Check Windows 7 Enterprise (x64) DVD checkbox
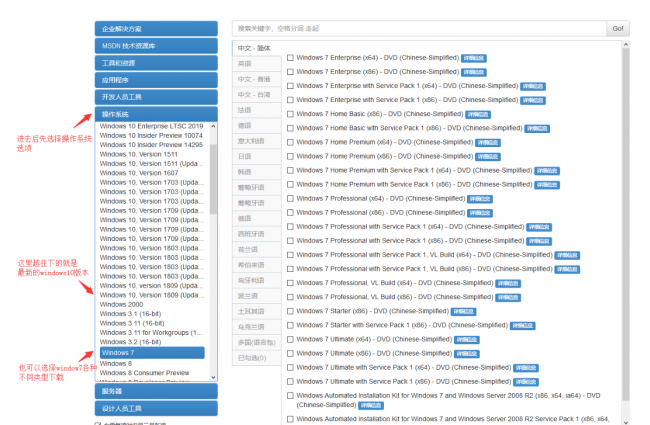 click(290, 58)
